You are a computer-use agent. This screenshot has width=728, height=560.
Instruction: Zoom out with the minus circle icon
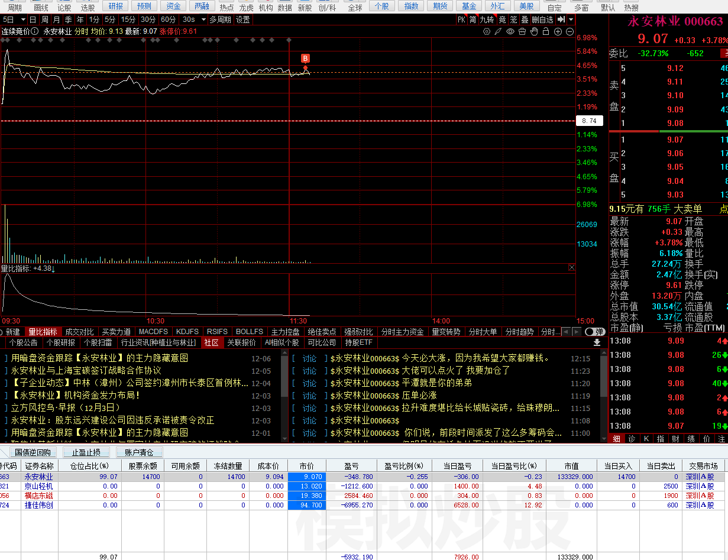pyautogui.click(x=570, y=31)
